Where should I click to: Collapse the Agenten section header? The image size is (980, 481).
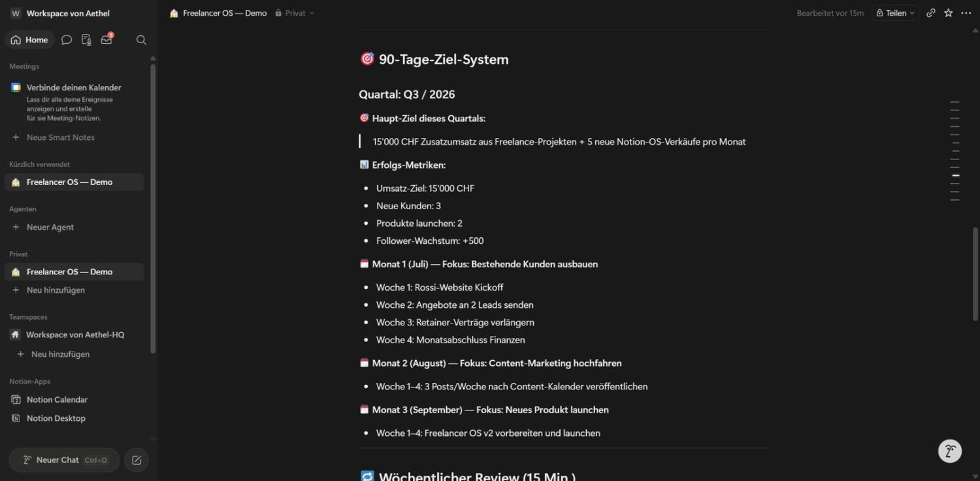pos(23,209)
